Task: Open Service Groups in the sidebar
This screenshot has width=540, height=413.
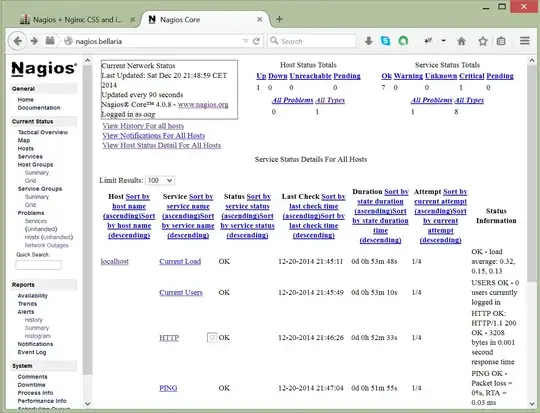Action: [x=40, y=189]
